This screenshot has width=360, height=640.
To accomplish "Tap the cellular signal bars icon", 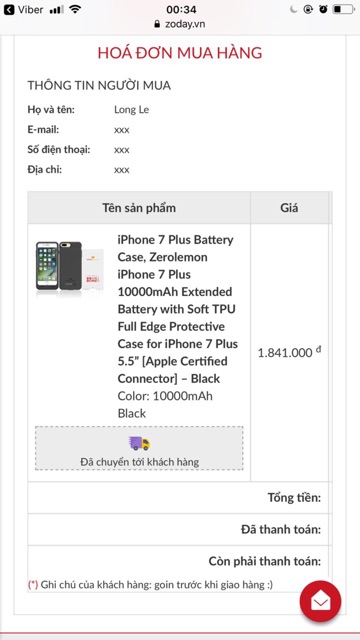I will tap(56, 10).
